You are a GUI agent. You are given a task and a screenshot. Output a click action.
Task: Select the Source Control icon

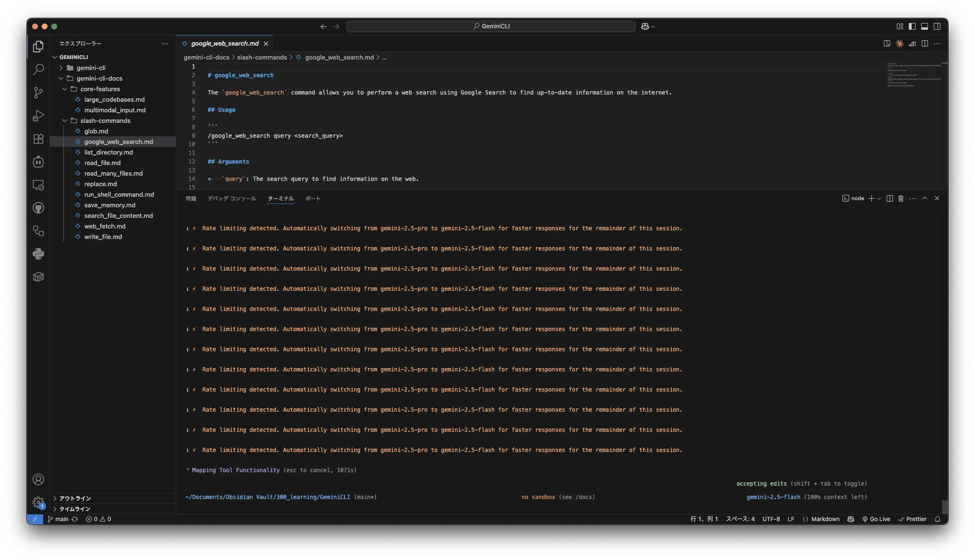38,92
